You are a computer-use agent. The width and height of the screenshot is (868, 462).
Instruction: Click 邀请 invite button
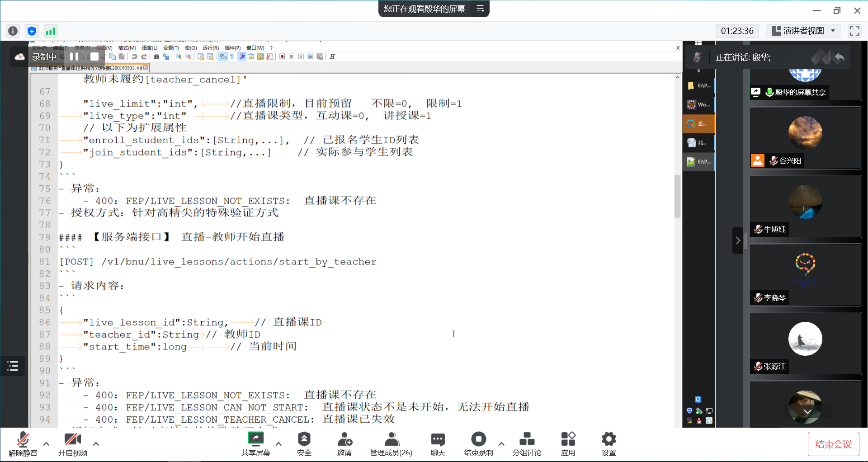[344, 444]
